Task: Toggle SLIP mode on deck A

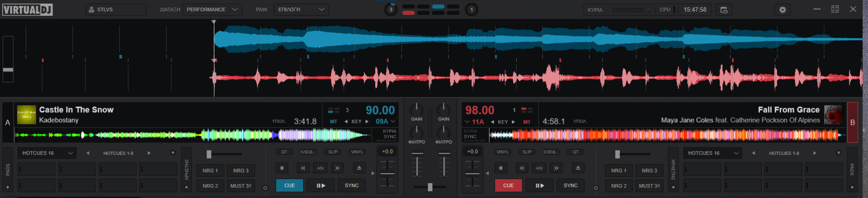Action: point(333,152)
